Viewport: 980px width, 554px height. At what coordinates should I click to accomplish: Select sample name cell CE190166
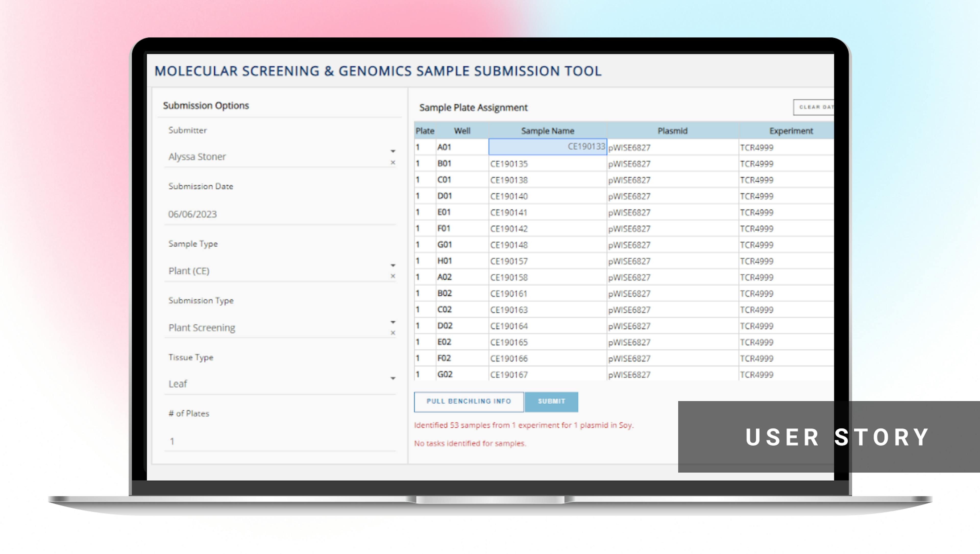click(547, 358)
